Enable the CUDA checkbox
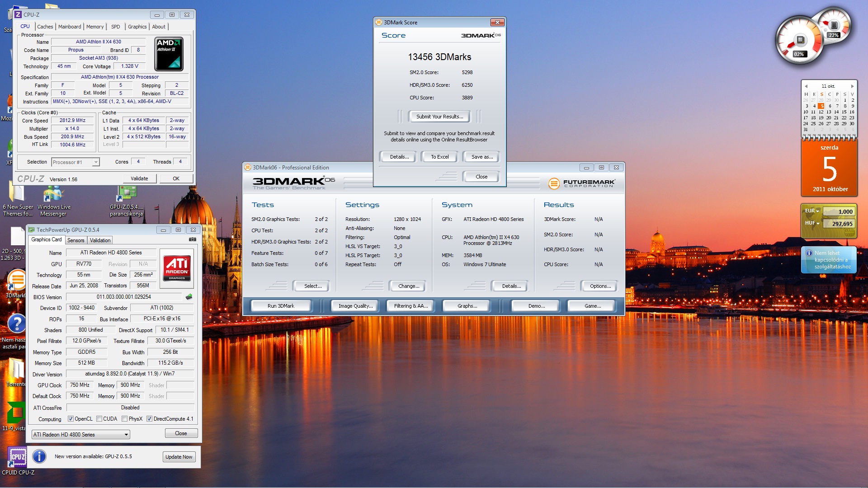Viewport: 868px width, 488px height. pos(99,419)
